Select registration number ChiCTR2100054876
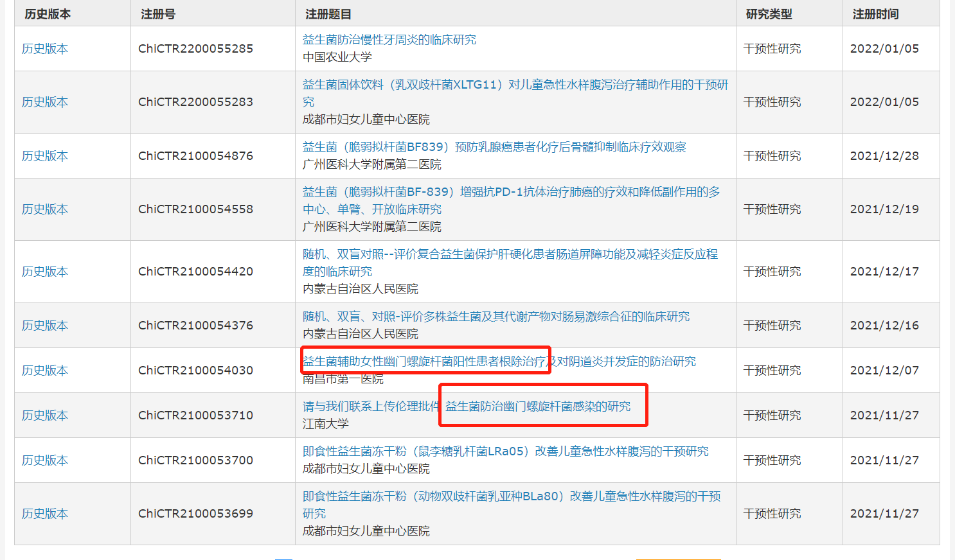The height and width of the screenshot is (560, 955). 196,156
